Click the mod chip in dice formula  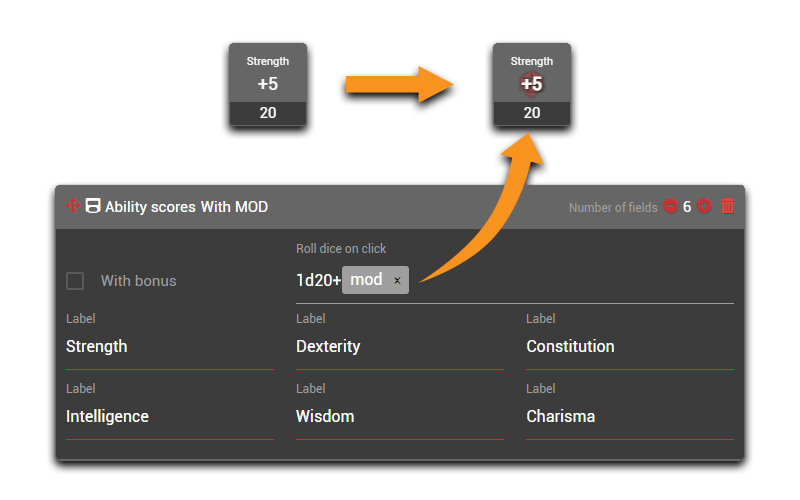366,280
